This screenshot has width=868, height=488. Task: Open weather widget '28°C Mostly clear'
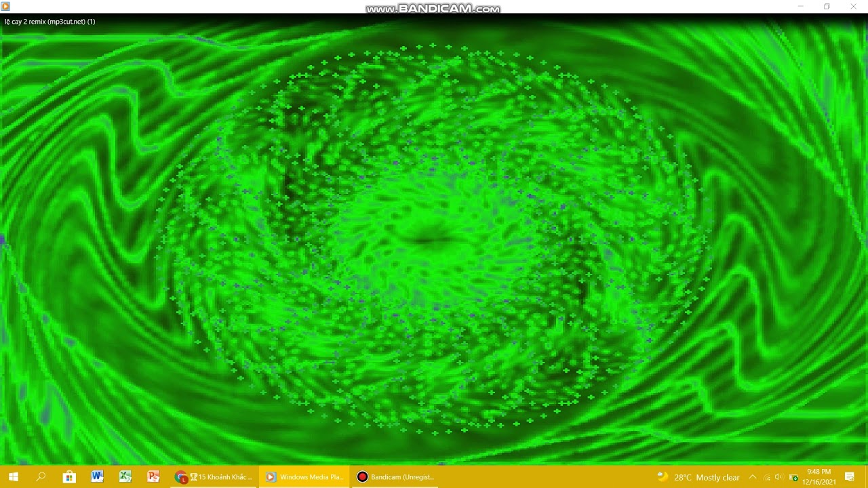[x=698, y=477]
